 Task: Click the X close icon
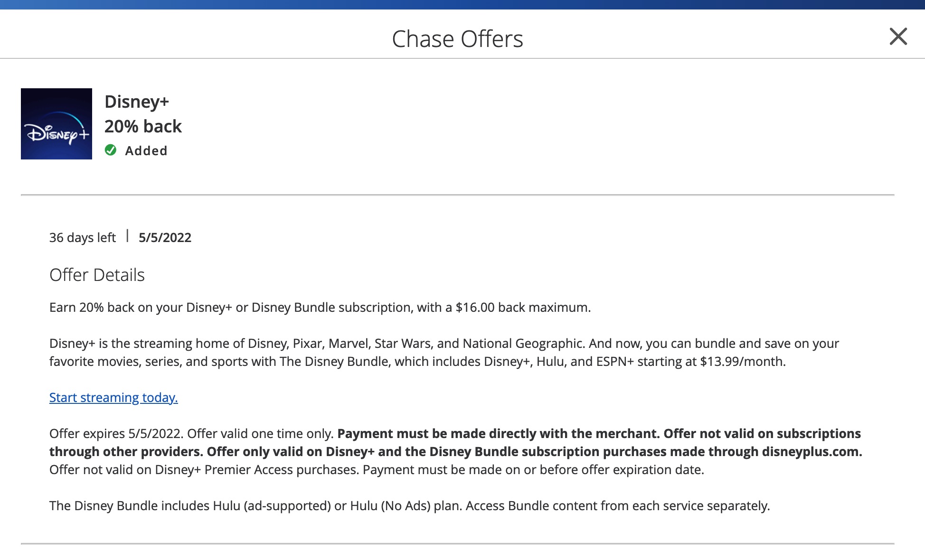[897, 37]
